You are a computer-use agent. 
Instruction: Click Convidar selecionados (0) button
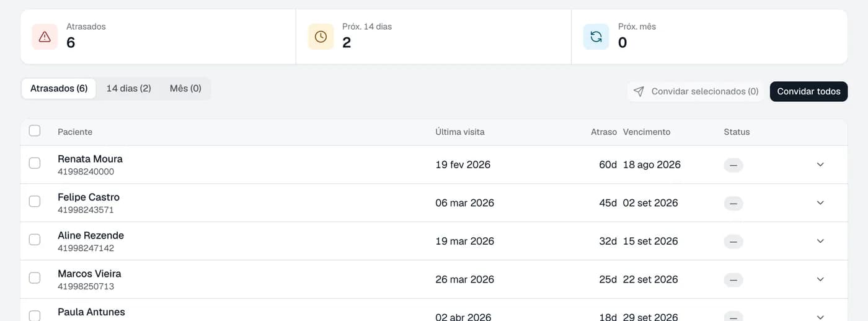[696, 91]
